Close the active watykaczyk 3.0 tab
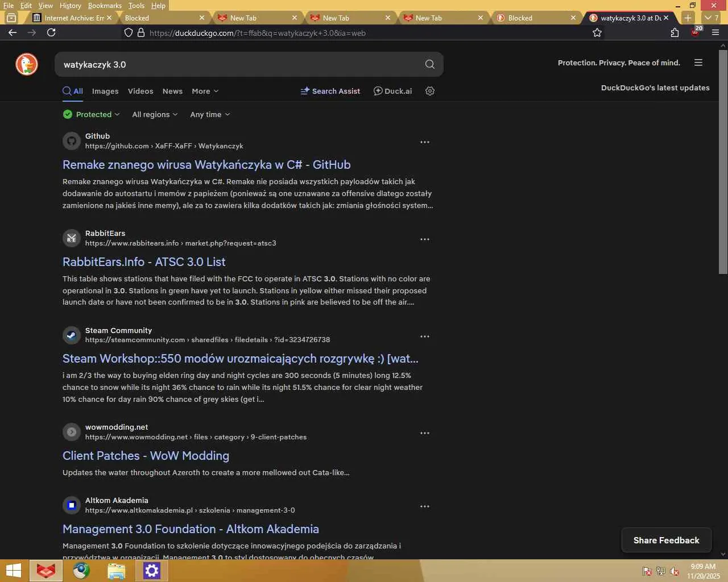 (x=666, y=18)
